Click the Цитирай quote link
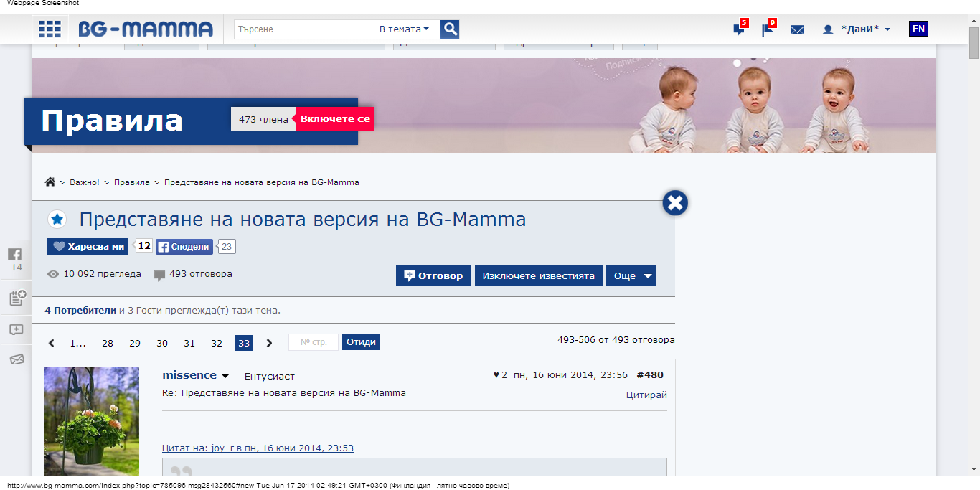 click(x=646, y=395)
